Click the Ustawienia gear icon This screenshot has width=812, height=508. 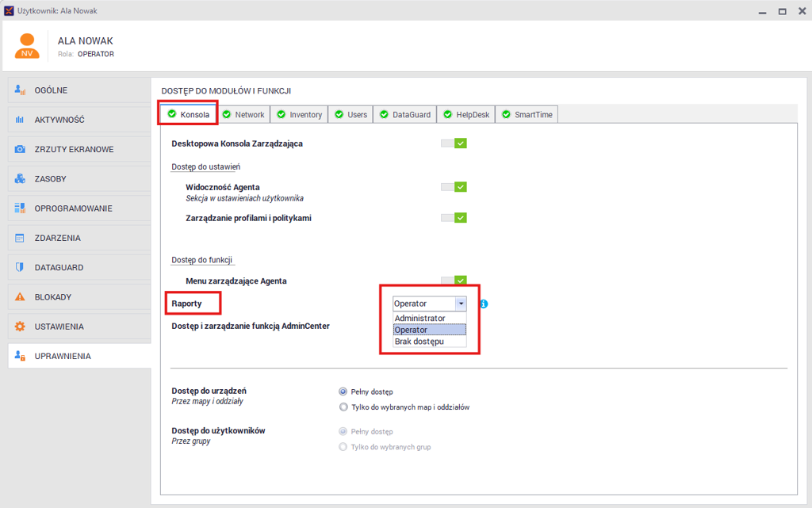(21, 327)
